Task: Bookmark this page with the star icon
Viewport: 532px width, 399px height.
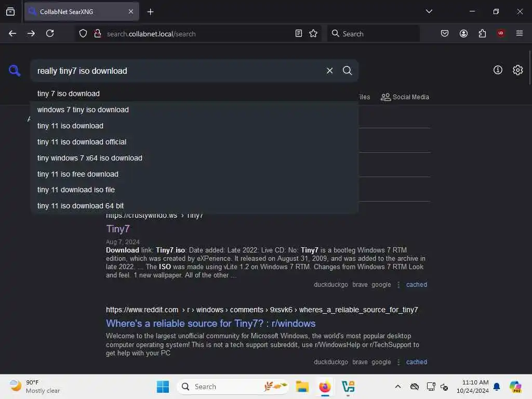Action: click(x=313, y=34)
